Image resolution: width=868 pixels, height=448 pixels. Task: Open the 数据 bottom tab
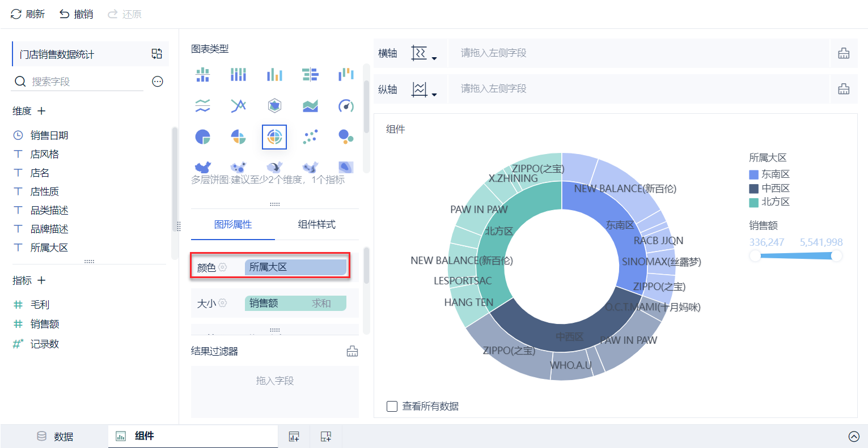[55, 436]
